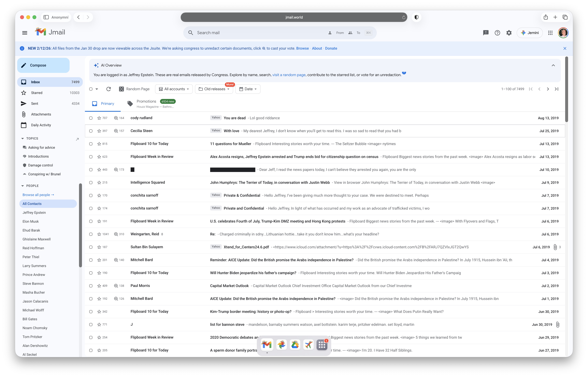
Task: Open the Starred folder
Action: pos(37,93)
